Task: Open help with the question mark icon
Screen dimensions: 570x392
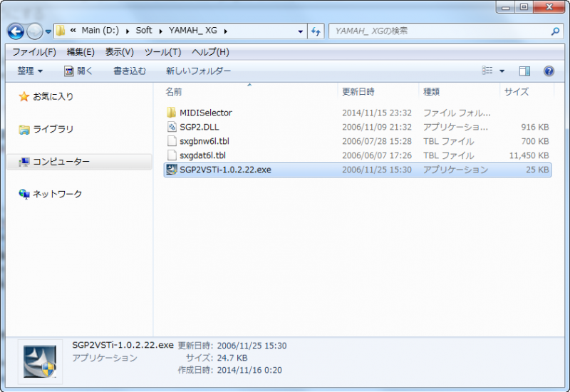Action: pos(549,71)
